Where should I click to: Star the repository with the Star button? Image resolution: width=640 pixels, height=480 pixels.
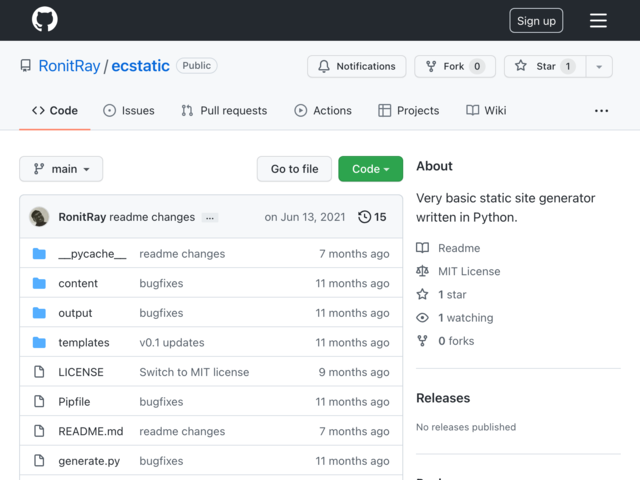click(545, 66)
